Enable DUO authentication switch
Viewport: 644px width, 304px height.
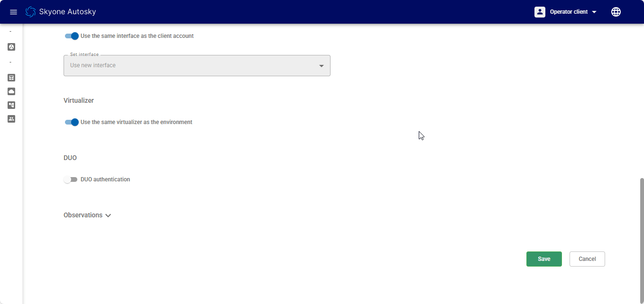pyautogui.click(x=71, y=180)
